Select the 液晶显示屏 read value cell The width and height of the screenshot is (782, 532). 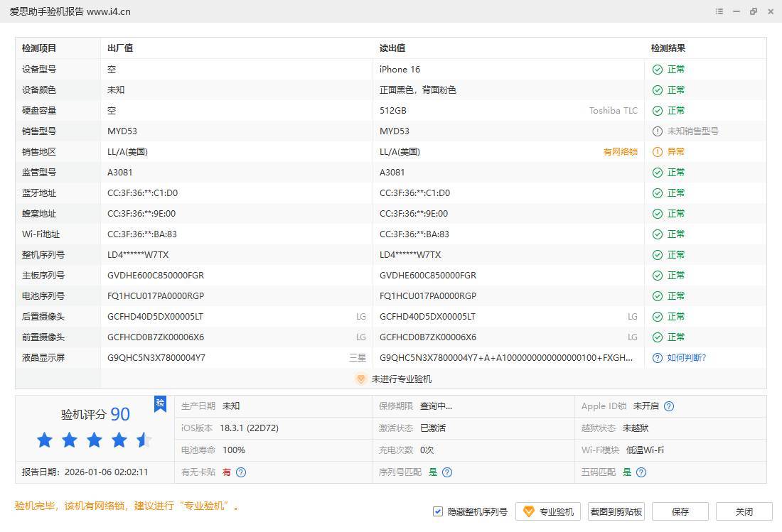(x=505, y=358)
